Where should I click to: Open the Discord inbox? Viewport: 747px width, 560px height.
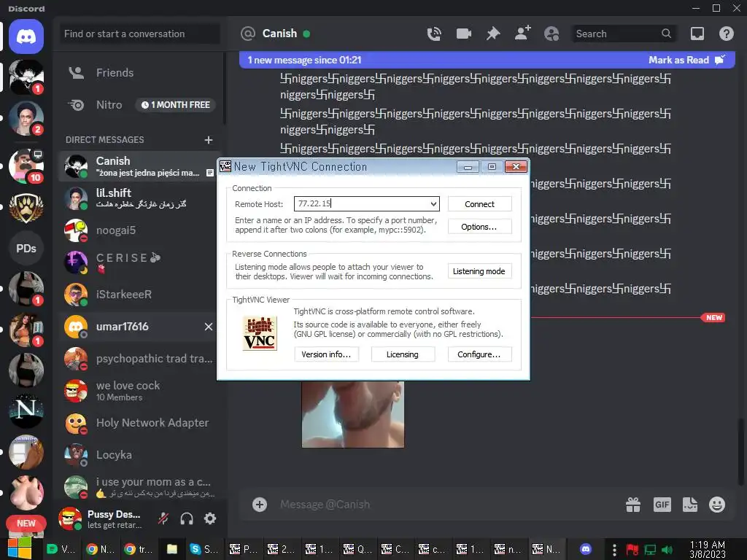coord(697,34)
